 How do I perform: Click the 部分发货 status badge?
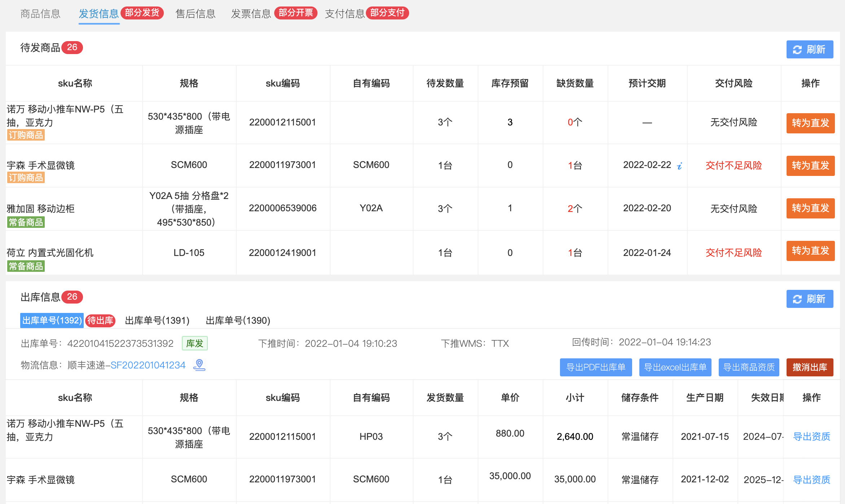[x=142, y=13]
